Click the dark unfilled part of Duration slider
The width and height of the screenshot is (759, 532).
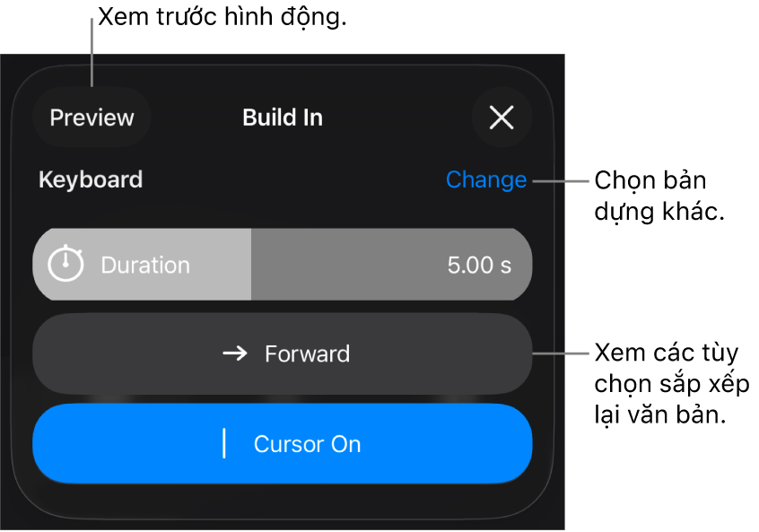[x=359, y=265]
